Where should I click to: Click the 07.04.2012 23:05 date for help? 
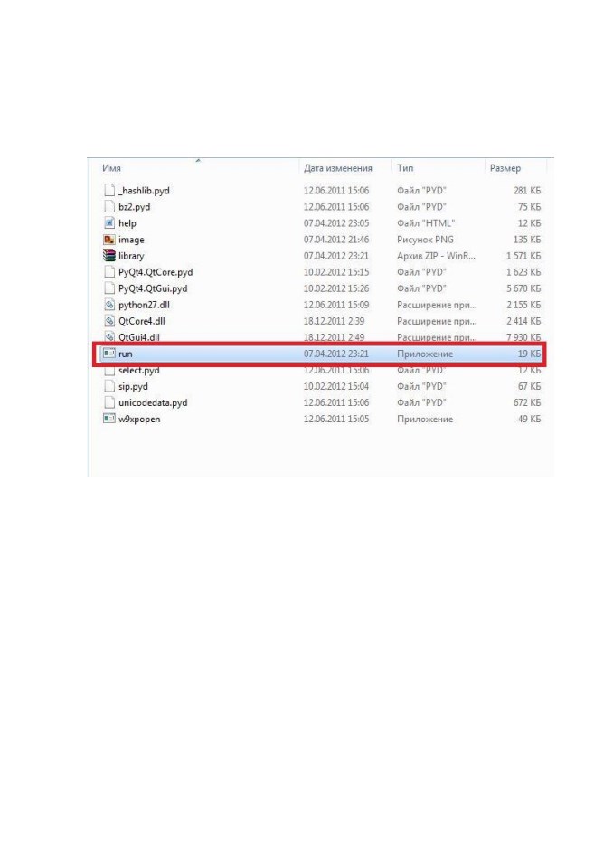point(336,223)
